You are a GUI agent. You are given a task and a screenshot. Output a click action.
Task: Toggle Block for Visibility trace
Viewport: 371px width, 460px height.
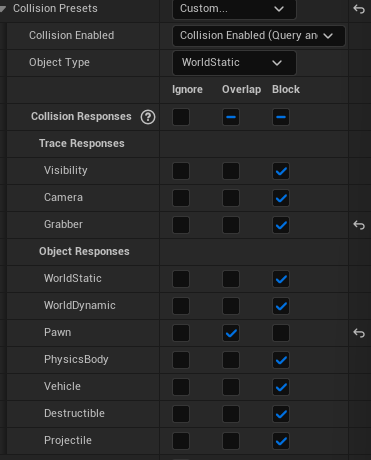[281, 171]
